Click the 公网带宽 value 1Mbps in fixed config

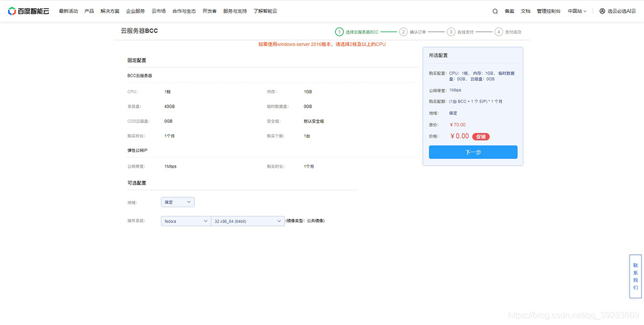(x=170, y=166)
